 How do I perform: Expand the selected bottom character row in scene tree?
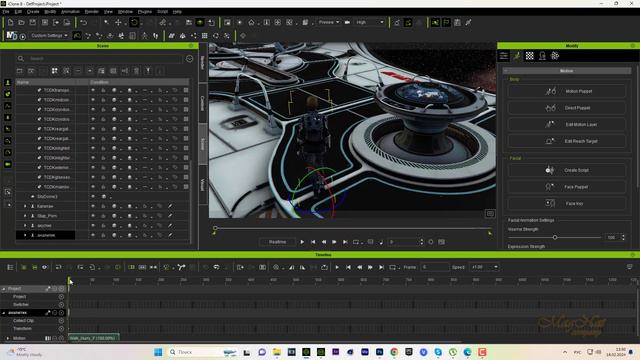click(x=25, y=235)
